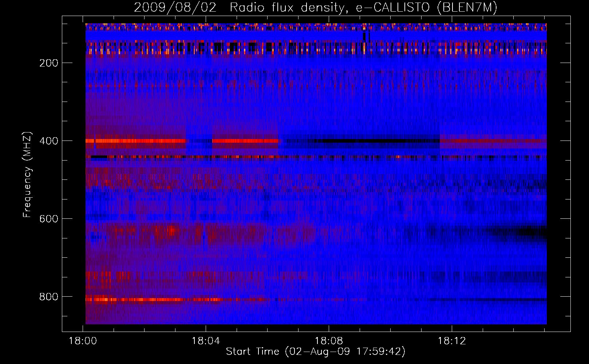Click the bright red 400 MHz emission band
Viewport: 589px width, 364px height.
coord(136,141)
